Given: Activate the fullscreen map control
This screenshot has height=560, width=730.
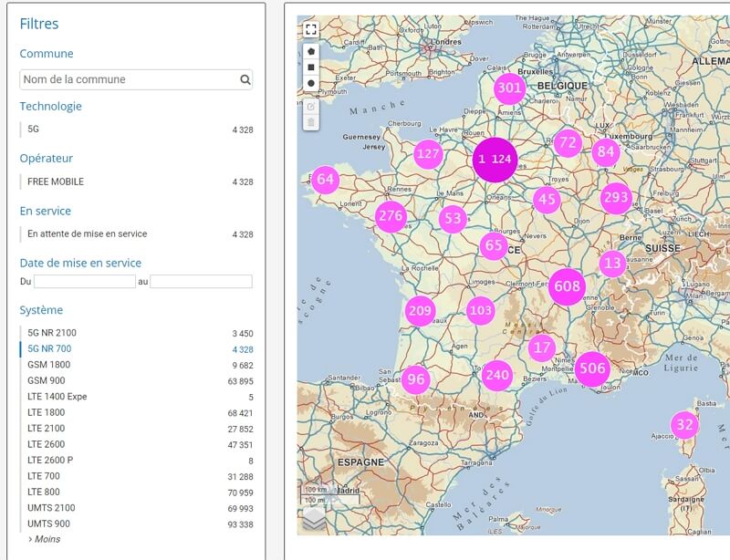Looking at the screenshot, I should click(x=311, y=30).
